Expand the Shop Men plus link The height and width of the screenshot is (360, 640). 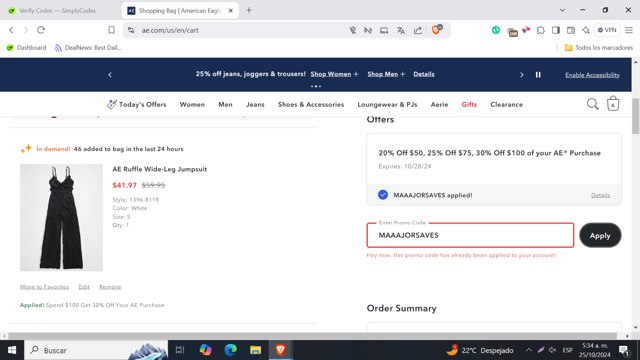point(386,74)
